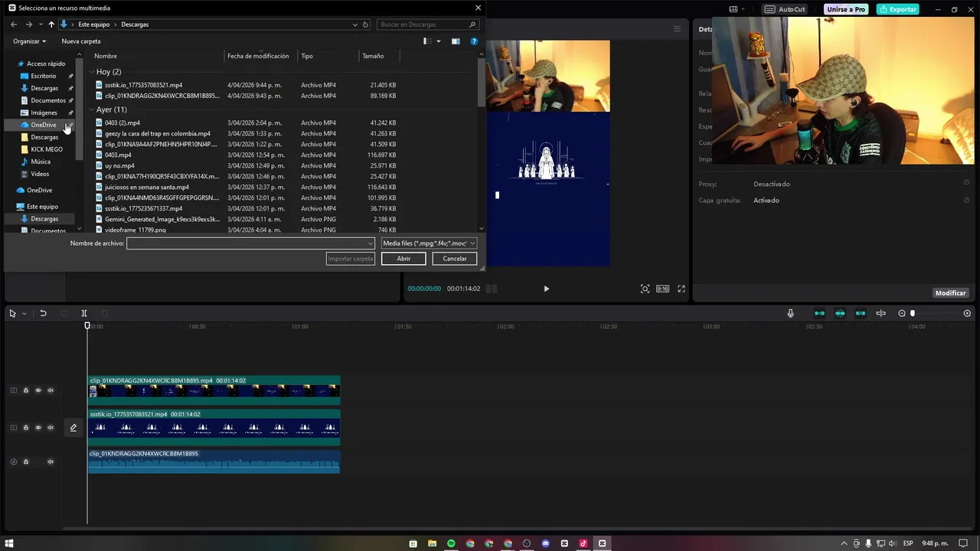Click the Modificar button
Image resolution: width=980 pixels, height=551 pixels.
pos(950,293)
